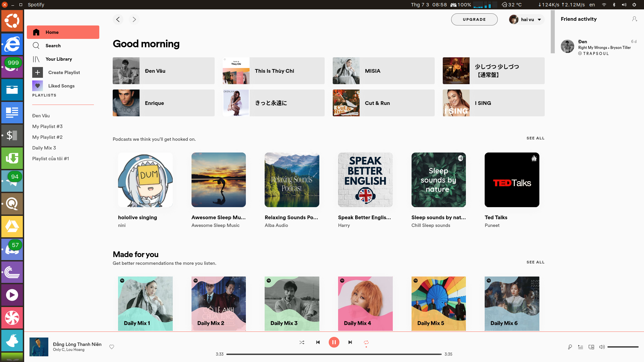Open Daily Mix 1 cover
The width and height of the screenshot is (644, 362).
coord(145,304)
